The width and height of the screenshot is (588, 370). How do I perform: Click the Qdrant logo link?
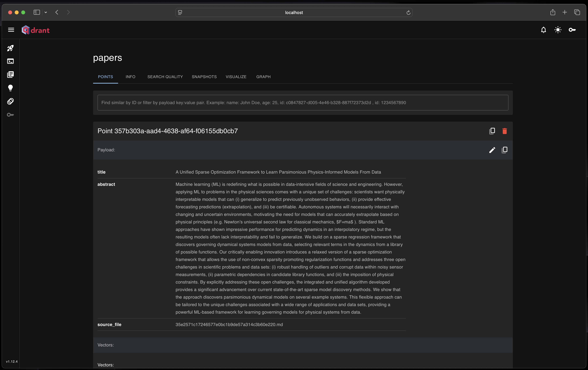(36, 30)
